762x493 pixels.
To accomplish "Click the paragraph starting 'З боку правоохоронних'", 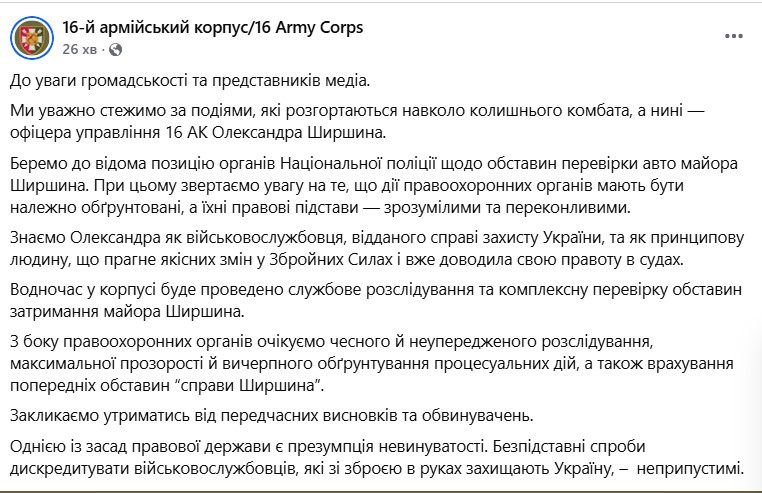I will point(372,363).
